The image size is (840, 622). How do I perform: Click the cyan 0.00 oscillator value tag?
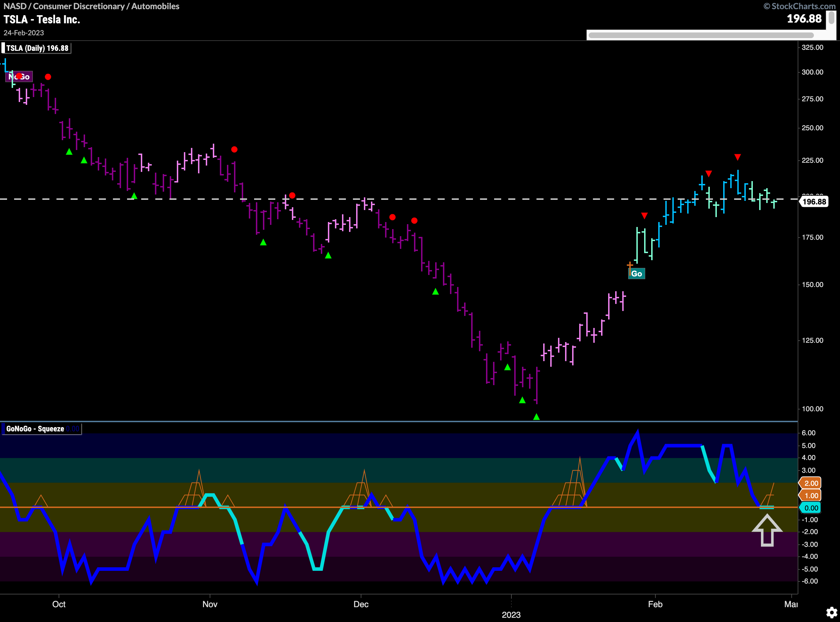[811, 508]
